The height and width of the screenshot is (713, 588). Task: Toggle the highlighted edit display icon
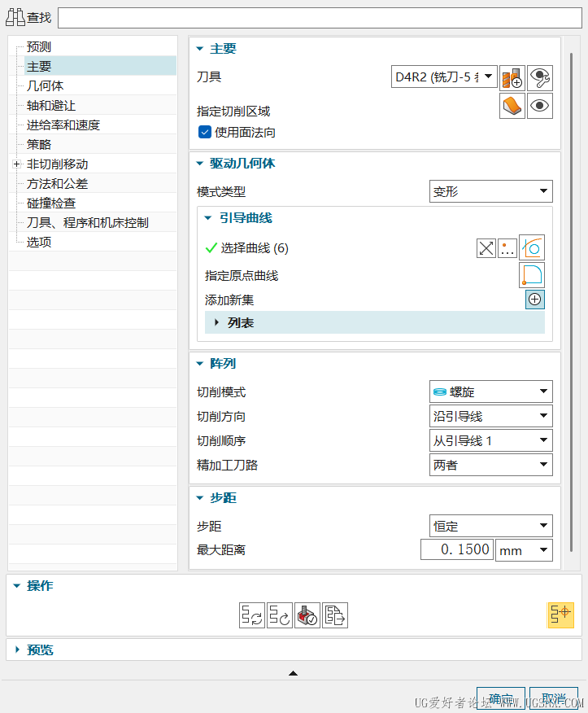coord(560,615)
